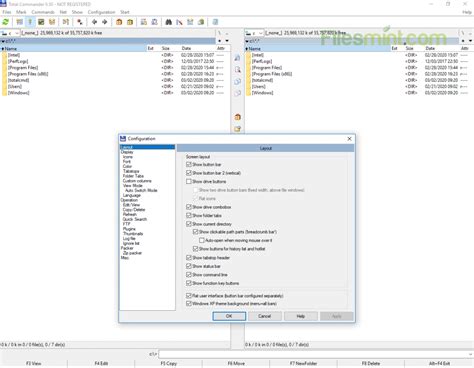Select [Program Files] folder in left panel

click(23, 68)
